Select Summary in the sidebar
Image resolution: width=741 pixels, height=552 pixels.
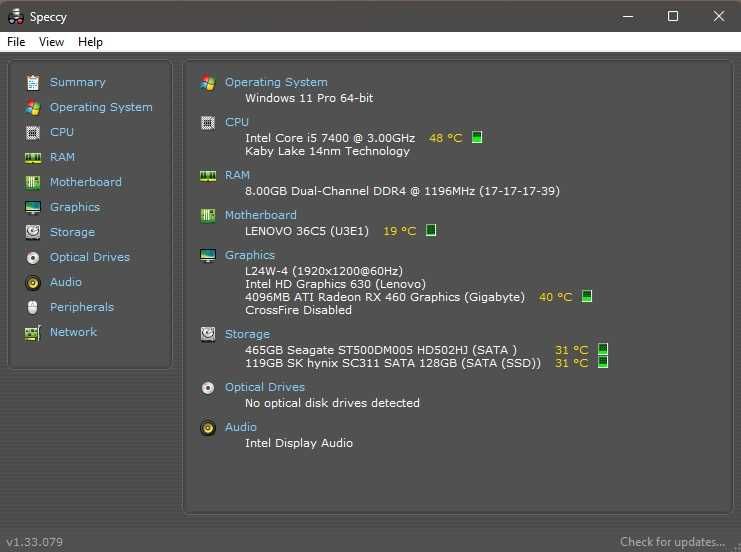tap(78, 82)
